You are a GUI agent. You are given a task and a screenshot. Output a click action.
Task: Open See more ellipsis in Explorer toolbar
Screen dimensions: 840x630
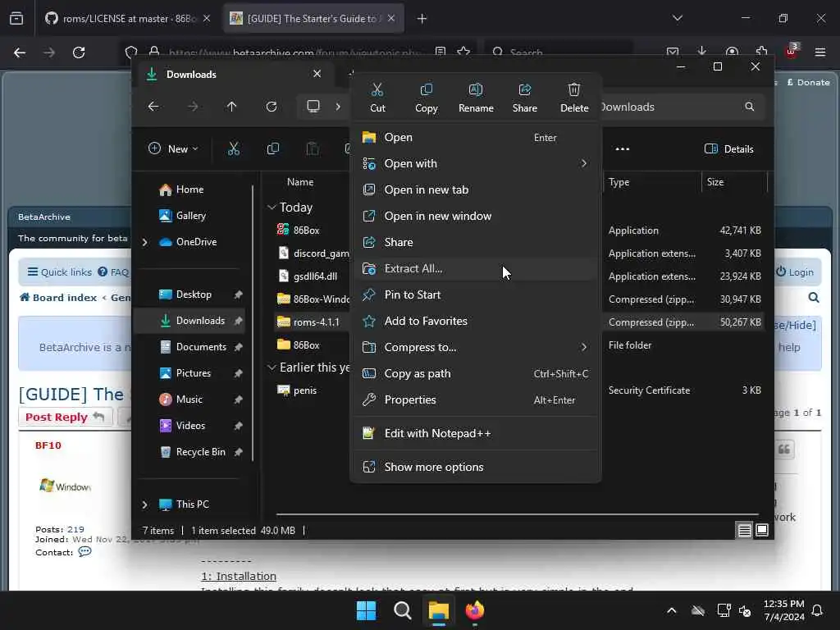coord(623,149)
